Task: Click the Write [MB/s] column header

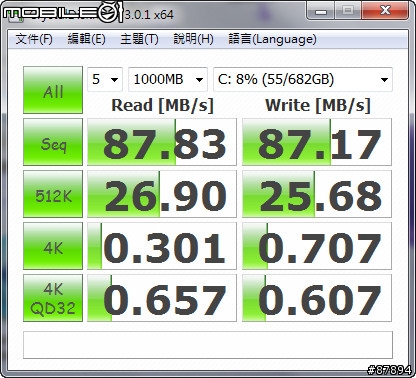Action: point(318,106)
